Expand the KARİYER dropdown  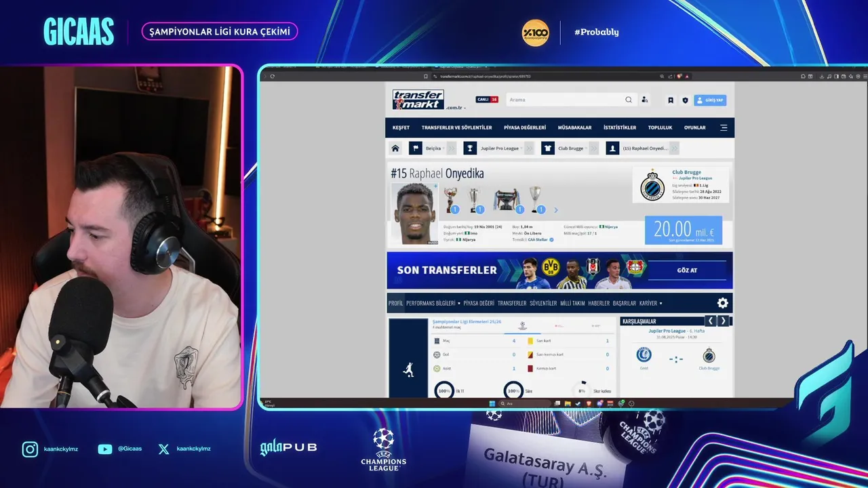pos(650,303)
